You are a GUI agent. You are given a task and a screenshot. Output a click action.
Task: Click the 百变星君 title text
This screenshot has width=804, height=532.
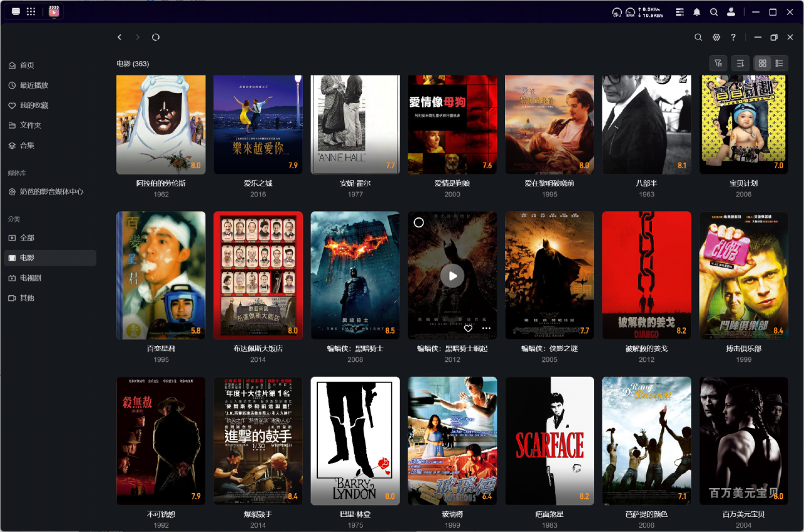(x=161, y=349)
